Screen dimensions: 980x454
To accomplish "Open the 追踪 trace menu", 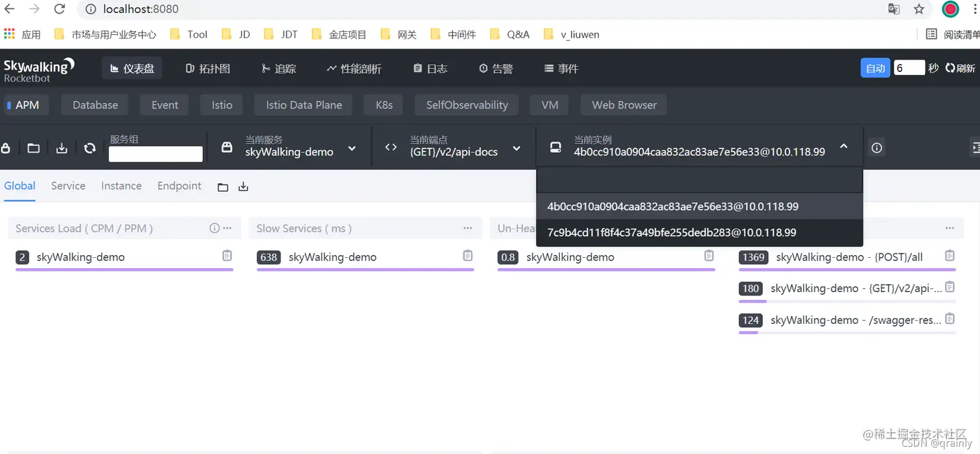I will tap(279, 68).
